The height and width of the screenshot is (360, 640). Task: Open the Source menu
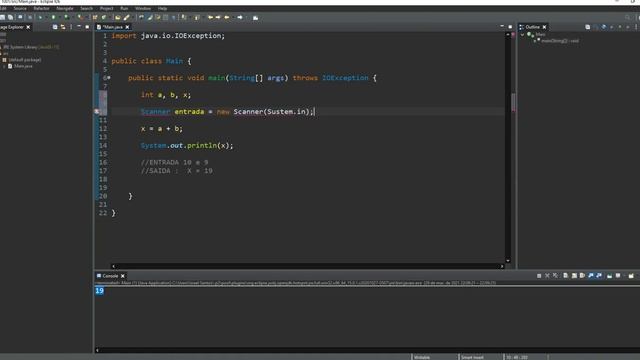(x=20, y=8)
